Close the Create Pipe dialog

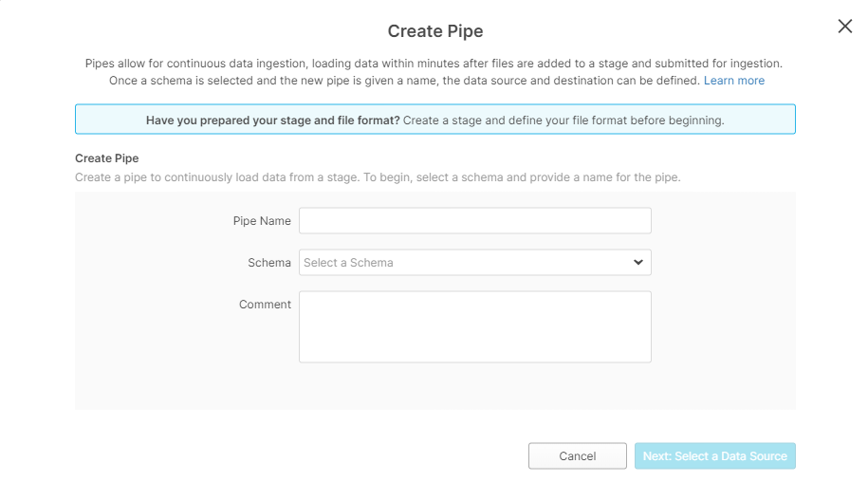[x=844, y=27]
